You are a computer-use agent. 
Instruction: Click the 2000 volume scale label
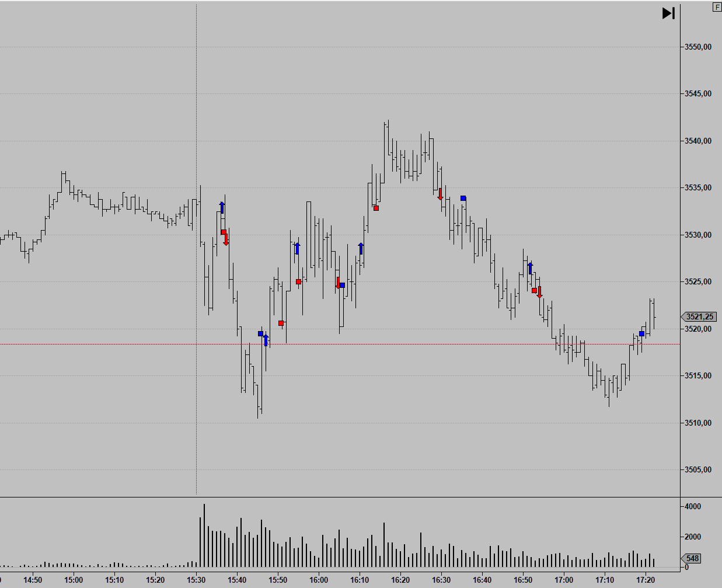(x=693, y=537)
